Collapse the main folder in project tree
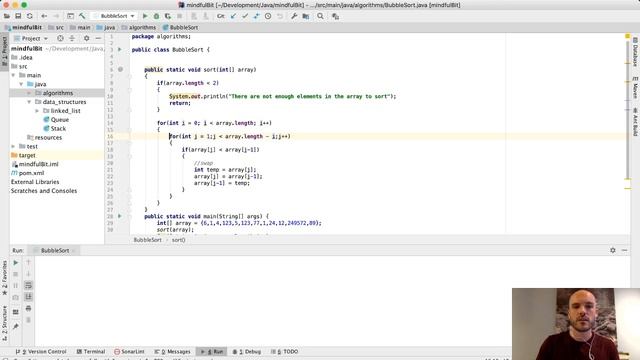This screenshot has height=360, width=640. (13, 75)
